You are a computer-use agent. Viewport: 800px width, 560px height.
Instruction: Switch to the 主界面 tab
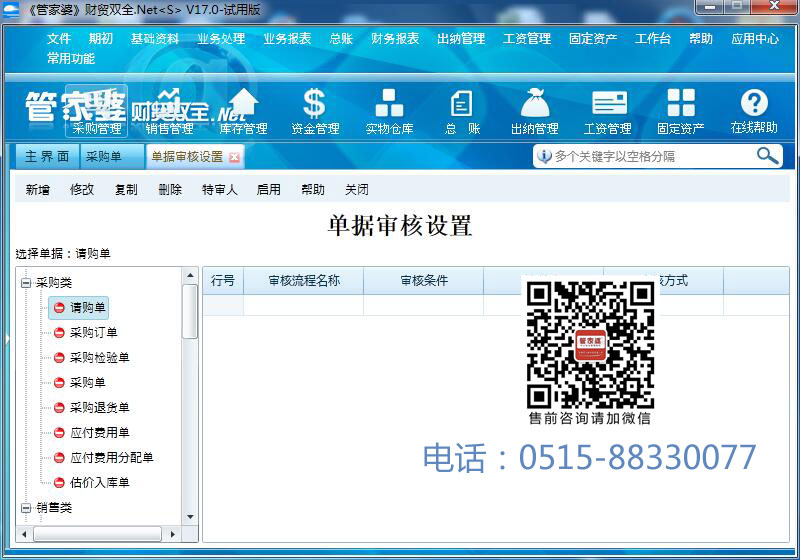pos(47,157)
